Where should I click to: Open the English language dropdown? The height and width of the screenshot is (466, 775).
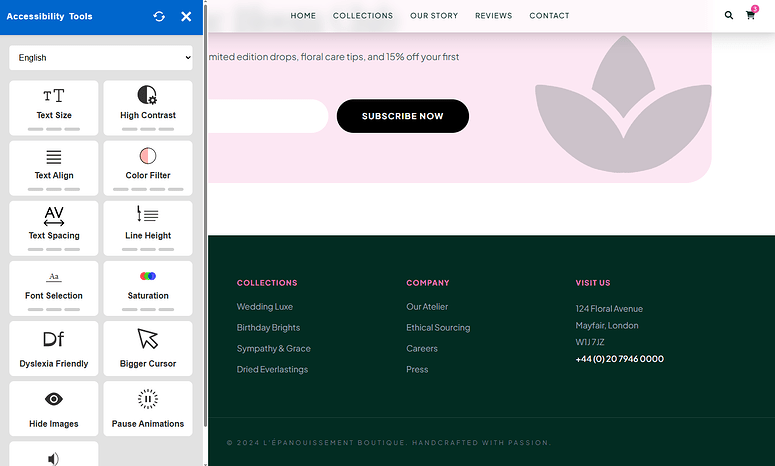pos(101,58)
